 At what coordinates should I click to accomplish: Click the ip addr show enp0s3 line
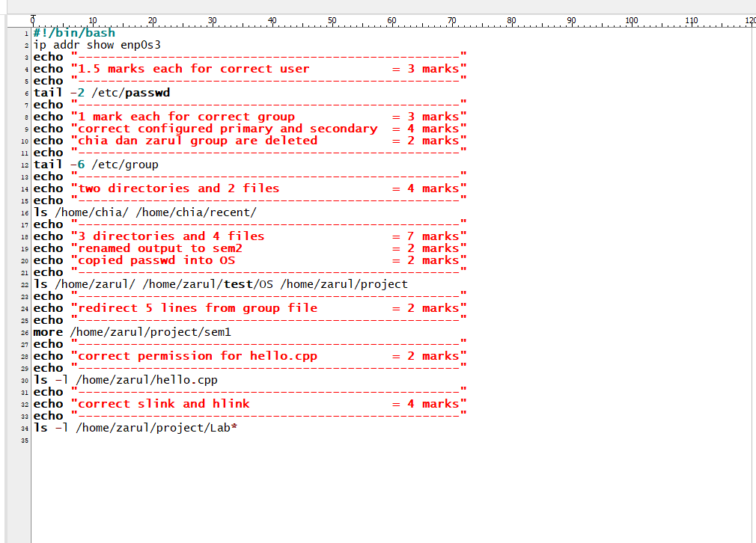click(97, 45)
